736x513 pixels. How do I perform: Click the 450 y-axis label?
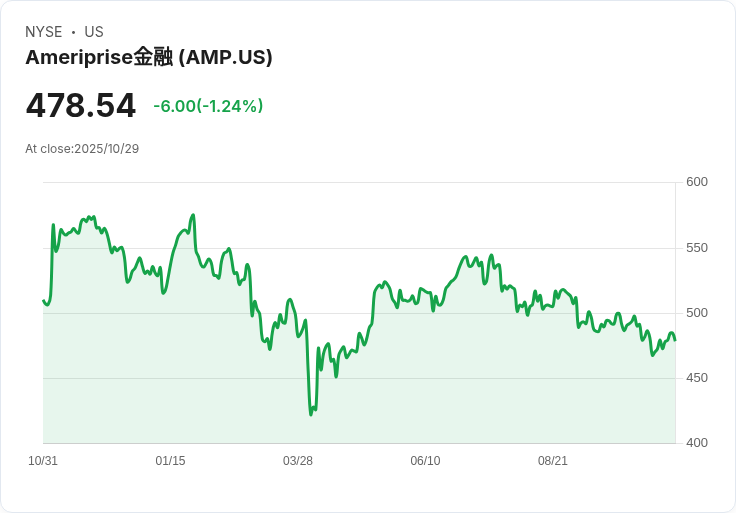pyautogui.click(x=697, y=378)
